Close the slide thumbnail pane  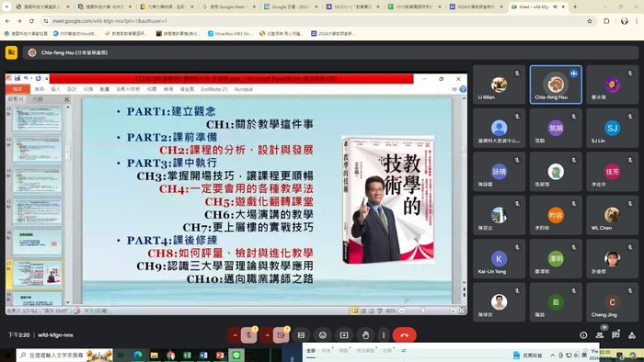67,99
